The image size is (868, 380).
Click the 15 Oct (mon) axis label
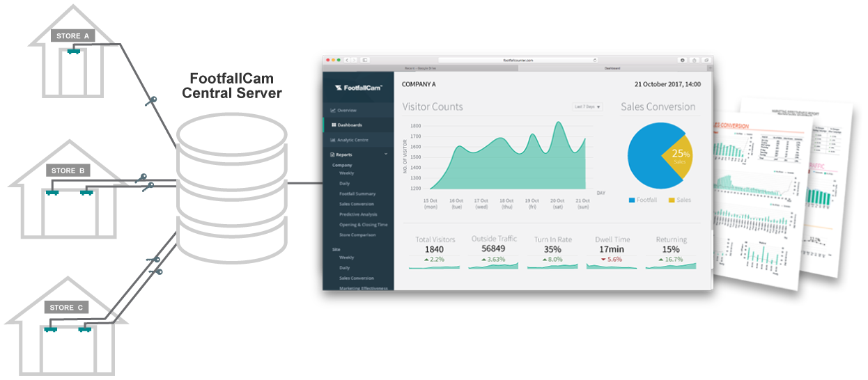(431, 203)
